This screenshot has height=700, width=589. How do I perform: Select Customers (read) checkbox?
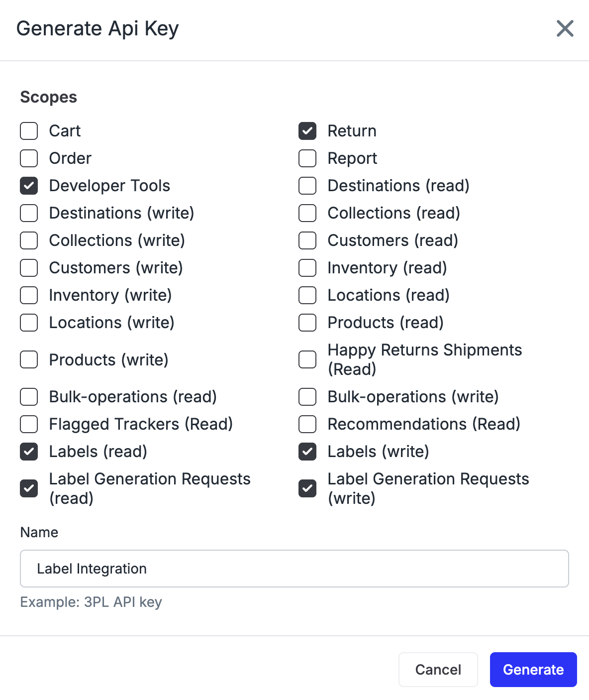(307, 240)
